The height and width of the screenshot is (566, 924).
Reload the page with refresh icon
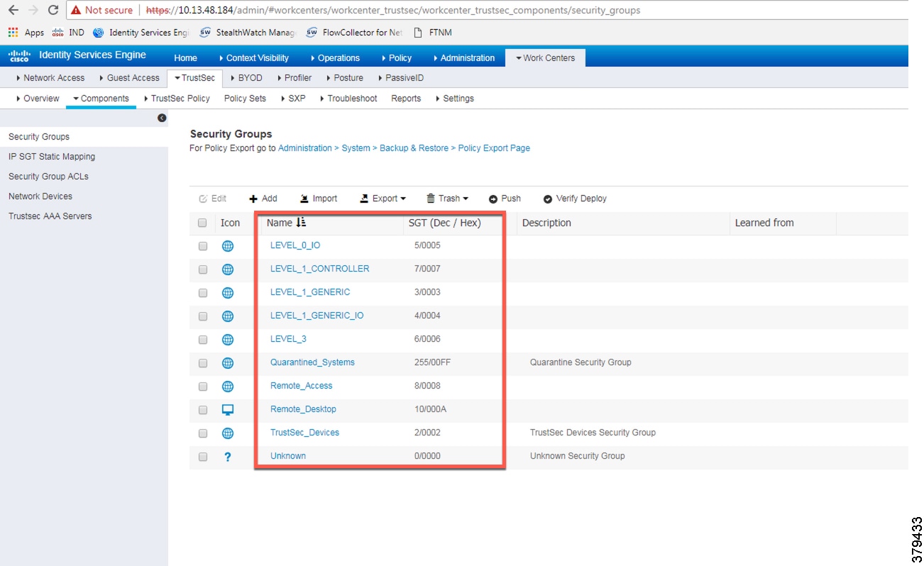pyautogui.click(x=53, y=10)
